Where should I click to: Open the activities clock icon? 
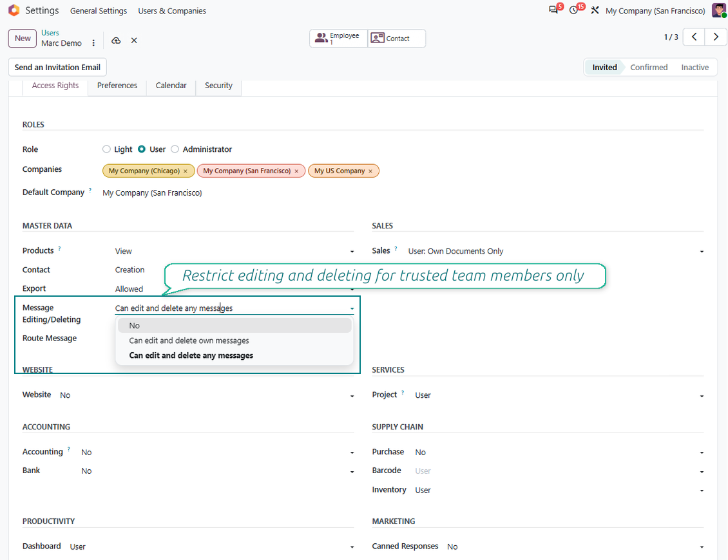click(x=574, y=10)
